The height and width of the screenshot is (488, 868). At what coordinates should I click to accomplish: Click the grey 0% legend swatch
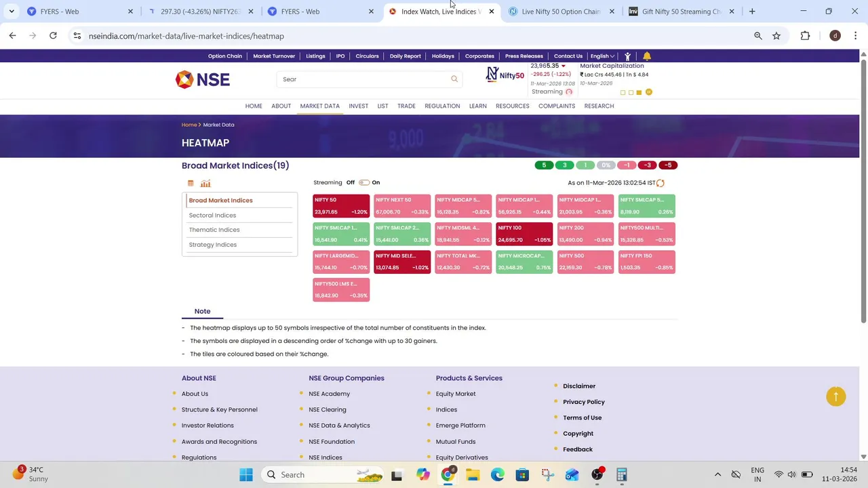606,165
